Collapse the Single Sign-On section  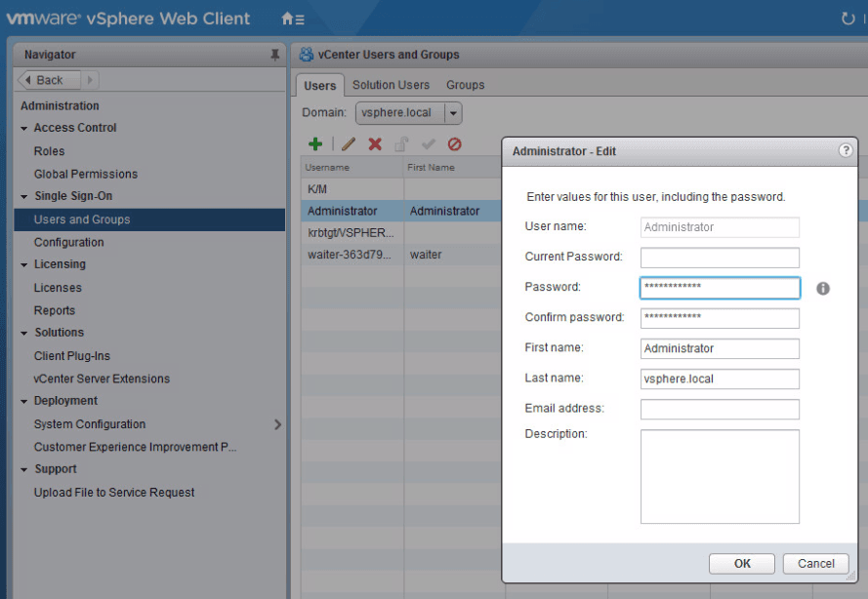click(23, 197)
